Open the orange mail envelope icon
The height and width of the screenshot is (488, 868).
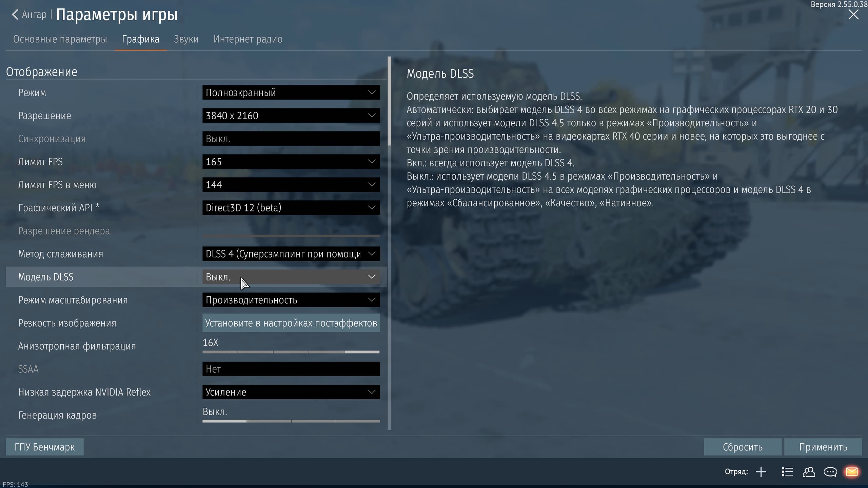(852, 472)
